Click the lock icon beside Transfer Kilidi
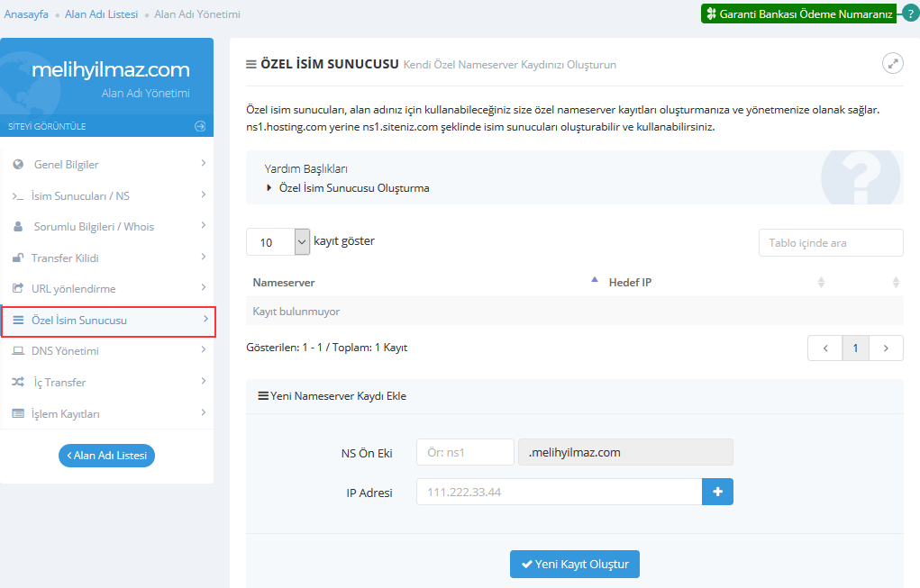Screen dimensions: 920x588 click(x=18, y=258)
